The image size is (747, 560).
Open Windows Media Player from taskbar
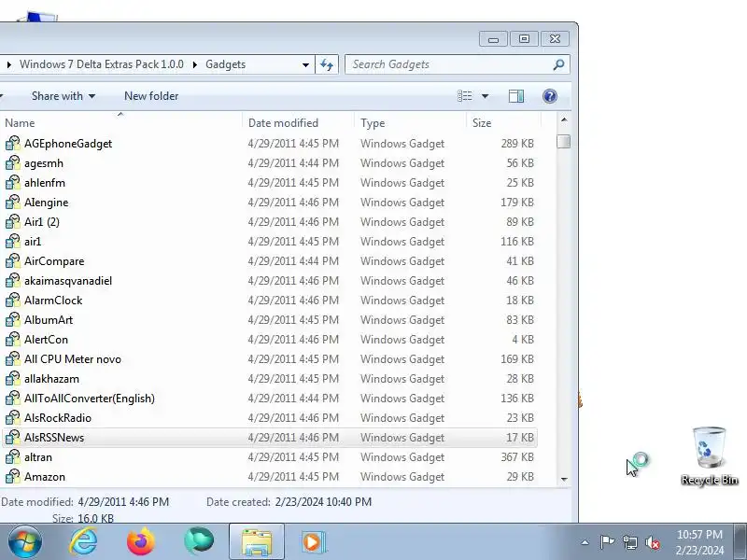point(314,542)
